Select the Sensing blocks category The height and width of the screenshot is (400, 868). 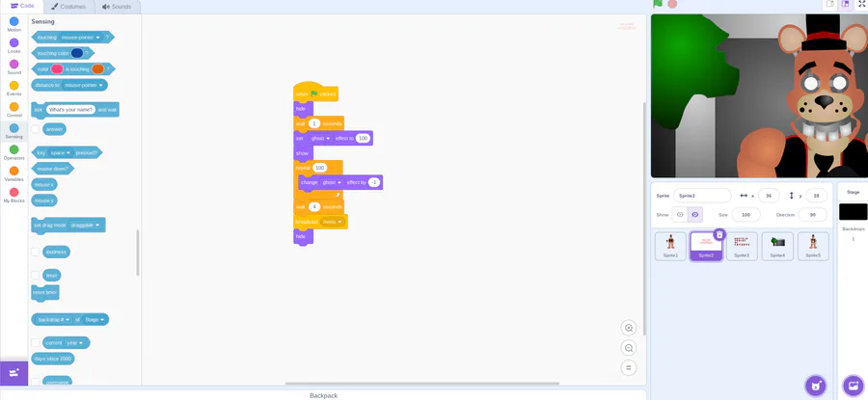(14, 131)
